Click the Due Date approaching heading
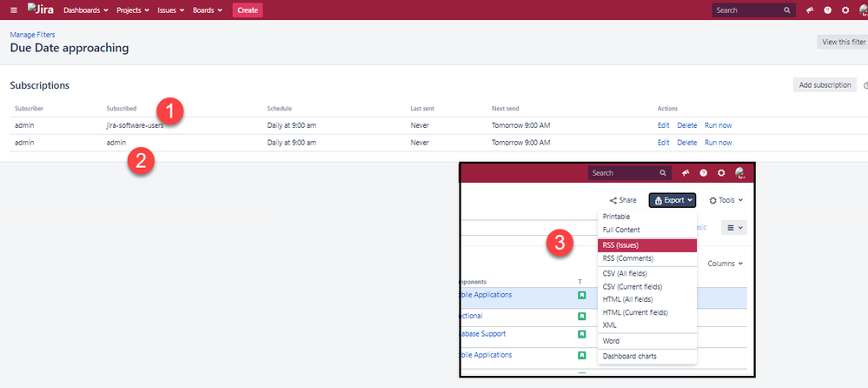868x388 pixels. (x=70, y=48)
